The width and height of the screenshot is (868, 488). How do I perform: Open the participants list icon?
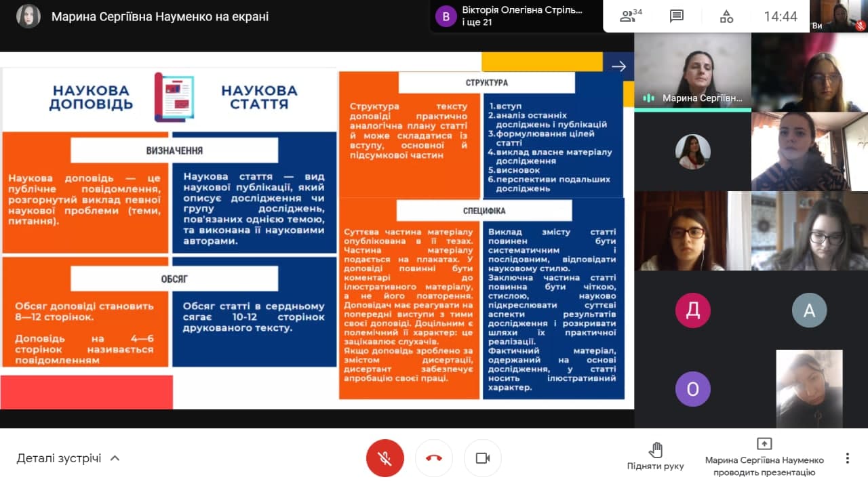tap(631, 16)
